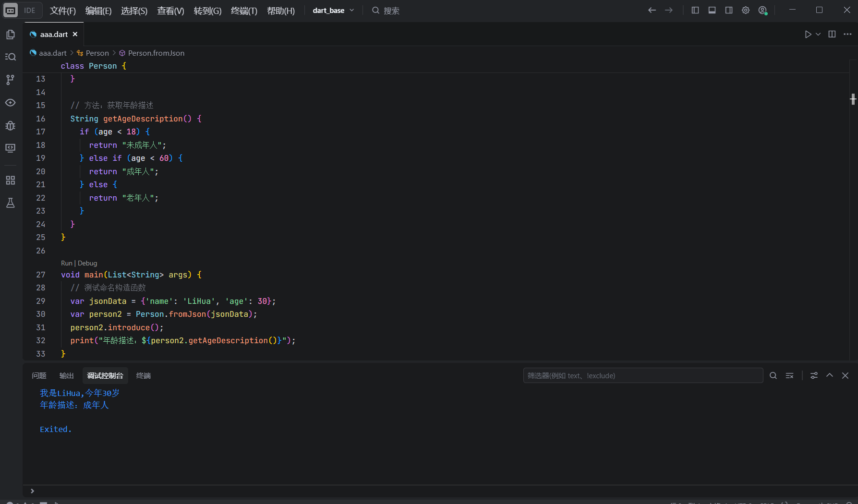Open editor more actions ellipsis menu
The height and width of the screenshot is (504, 858).
(847, 34)
